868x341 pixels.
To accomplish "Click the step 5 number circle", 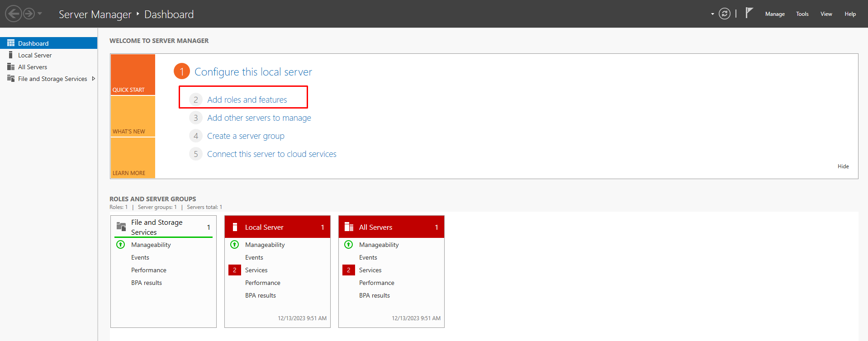I will pos(195,154).
